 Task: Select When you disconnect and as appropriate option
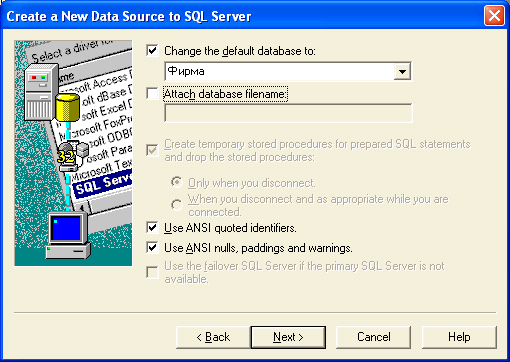pos(177,205)
